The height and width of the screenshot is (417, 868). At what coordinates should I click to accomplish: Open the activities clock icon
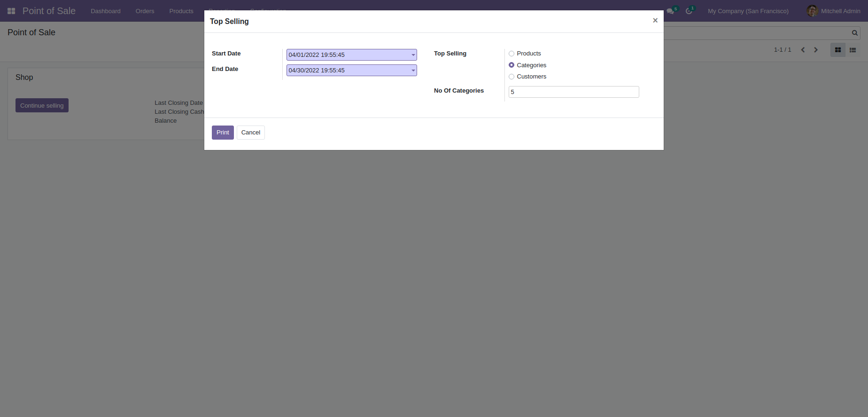pyautogui.click(x=689, y=11)
